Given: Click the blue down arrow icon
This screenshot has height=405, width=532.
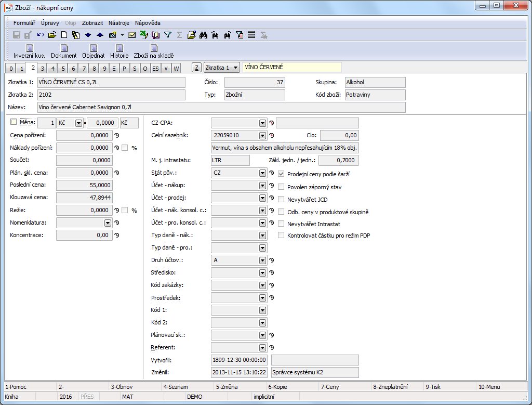Looking at the screenshot, I should pyautogui.click(x=88, y=35).
